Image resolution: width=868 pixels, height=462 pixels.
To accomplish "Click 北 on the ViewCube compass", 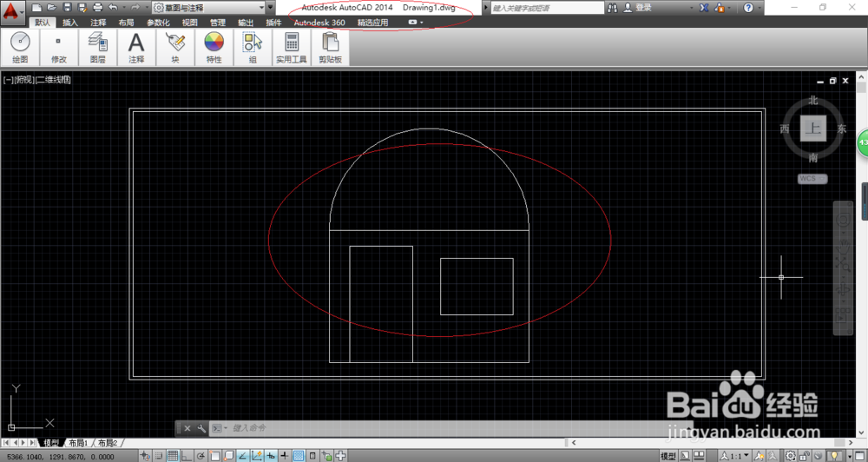I will pyautogui.click(x=812, y=100).
